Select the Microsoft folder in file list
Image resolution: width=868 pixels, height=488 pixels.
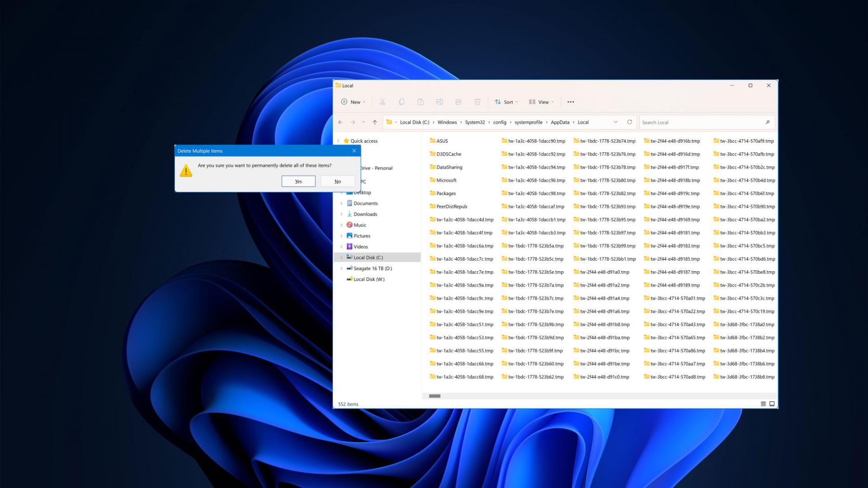(x=447, y=180)
